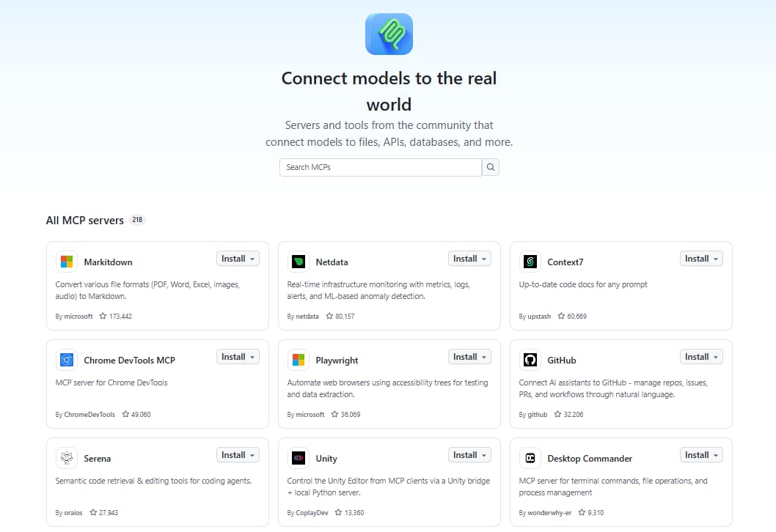Expand Install options for GitHub
This screenshot has height=532, width=776.
(701, 357)
